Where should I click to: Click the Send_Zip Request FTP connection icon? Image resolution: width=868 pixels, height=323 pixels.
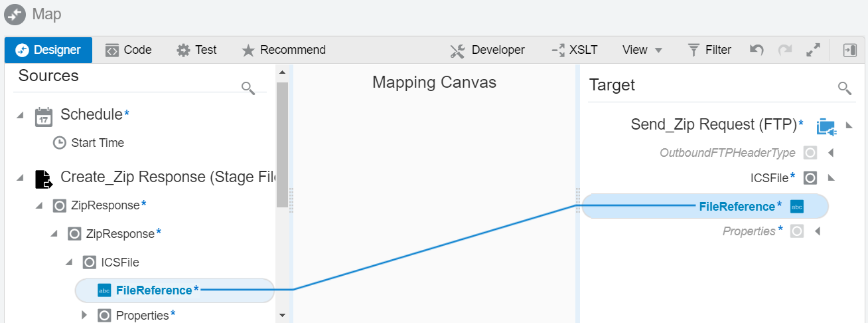[826, 126]
